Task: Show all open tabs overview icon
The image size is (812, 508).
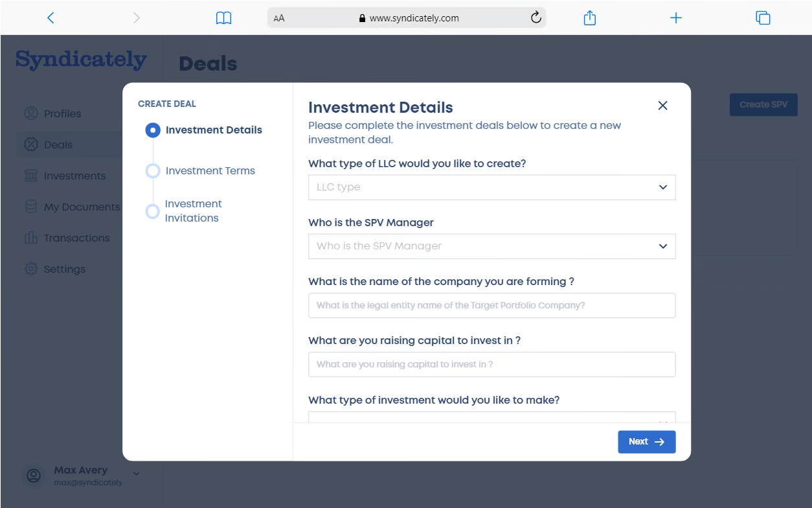Action: pos(763,18)
